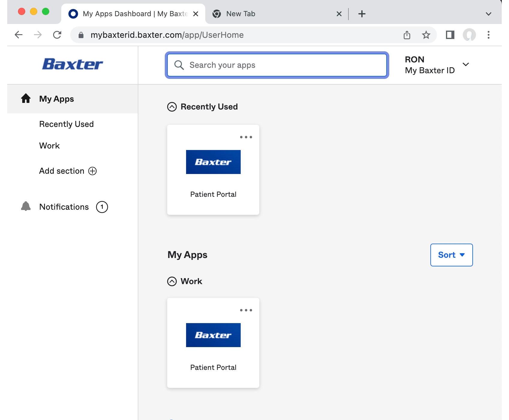Image resolution: width=509 pixels, height=420 pixels.
Task: Click the Baxter logo in sidebar
Action: (72, 64)
